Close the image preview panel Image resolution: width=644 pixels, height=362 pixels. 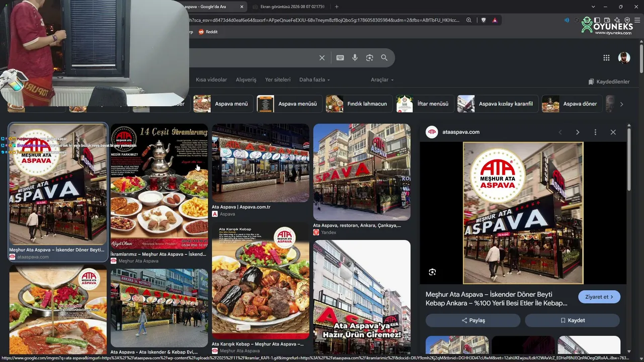(613, 132)
